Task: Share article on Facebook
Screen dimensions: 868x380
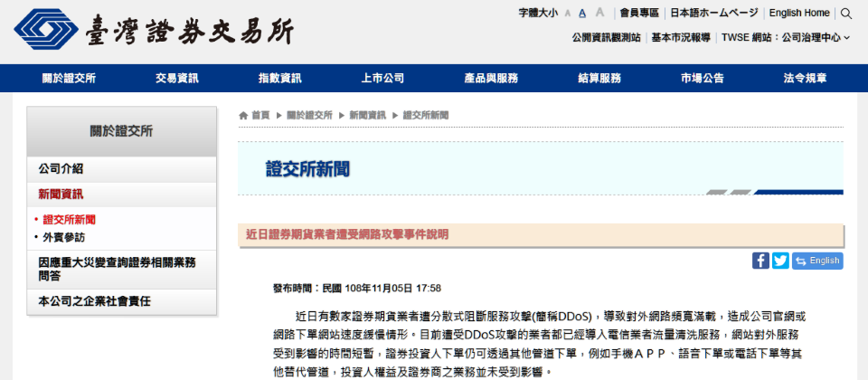Action: tap(760, 261)
